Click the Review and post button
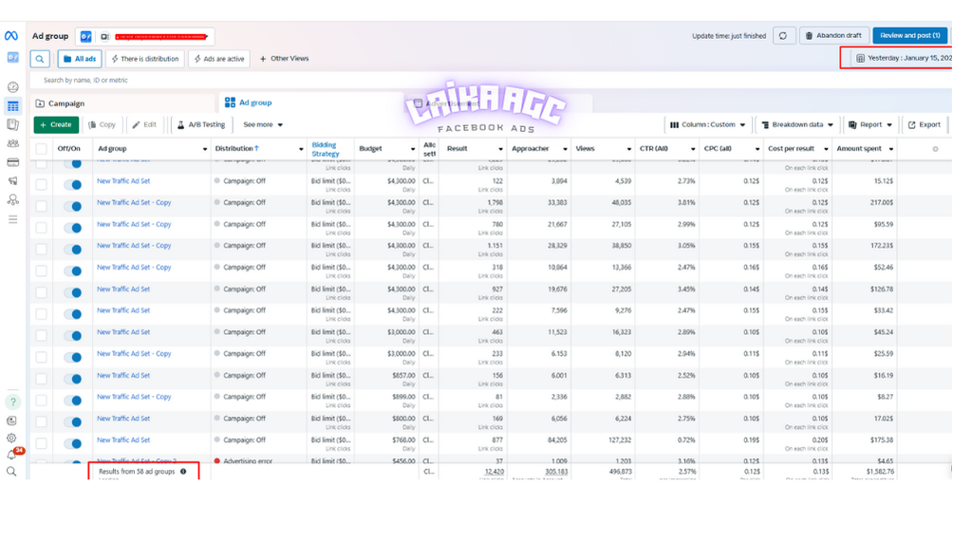Screen dimensions: 953x560 point(910,36)
